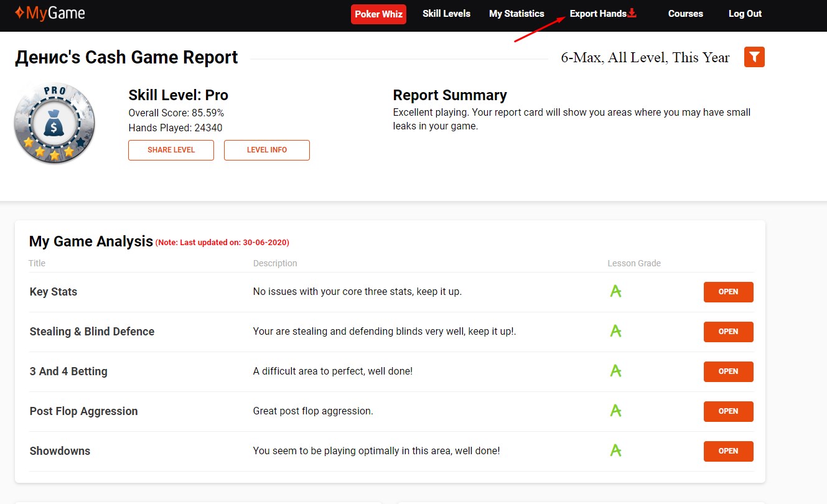Image resolution: width=827 pixels, height=504 pixels.
Task: Click the Export Hands download icon
Action: 632,13
